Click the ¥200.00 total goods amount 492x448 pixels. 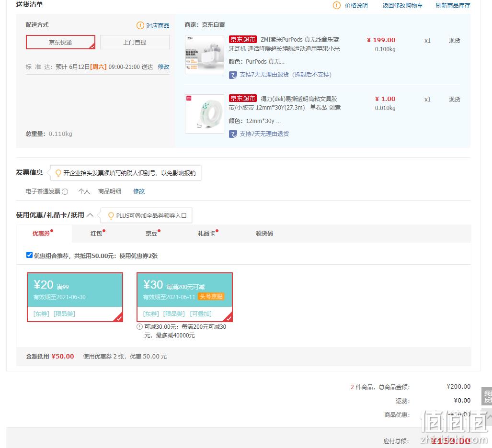[x=458, y=387]
